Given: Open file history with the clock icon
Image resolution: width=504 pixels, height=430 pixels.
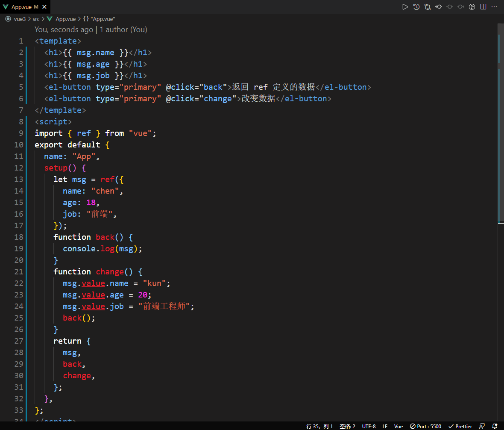Looking at the screenshot, I should pos(416,7).
